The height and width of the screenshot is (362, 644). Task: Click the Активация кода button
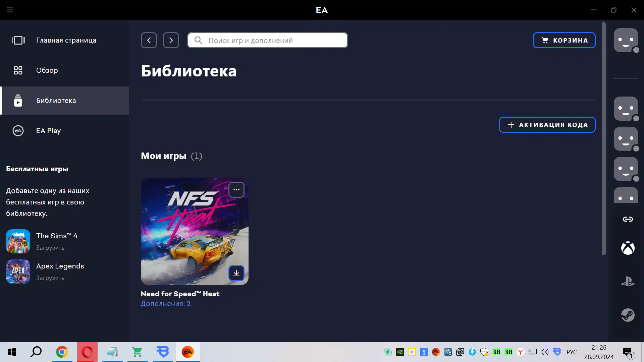pyautogui.click(x=547, y=125)
